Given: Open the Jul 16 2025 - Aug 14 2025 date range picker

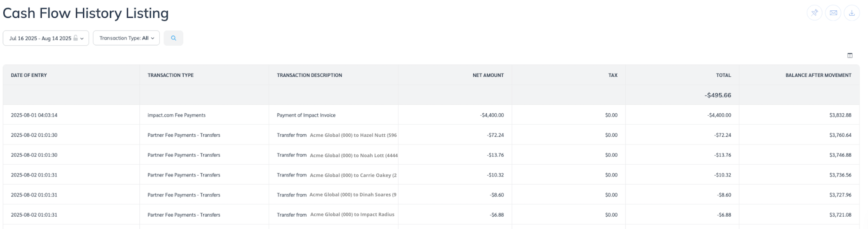Looking at the screenshot, I should tap(46, 38).
